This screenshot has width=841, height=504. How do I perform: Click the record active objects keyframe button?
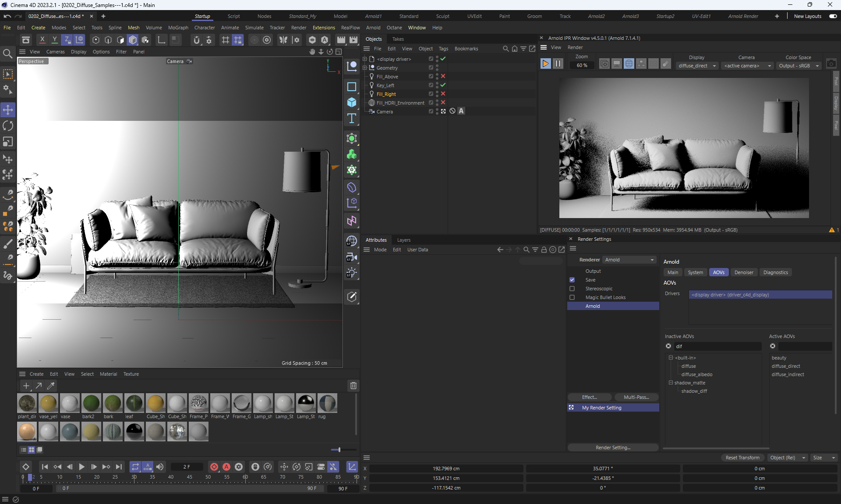214,467
